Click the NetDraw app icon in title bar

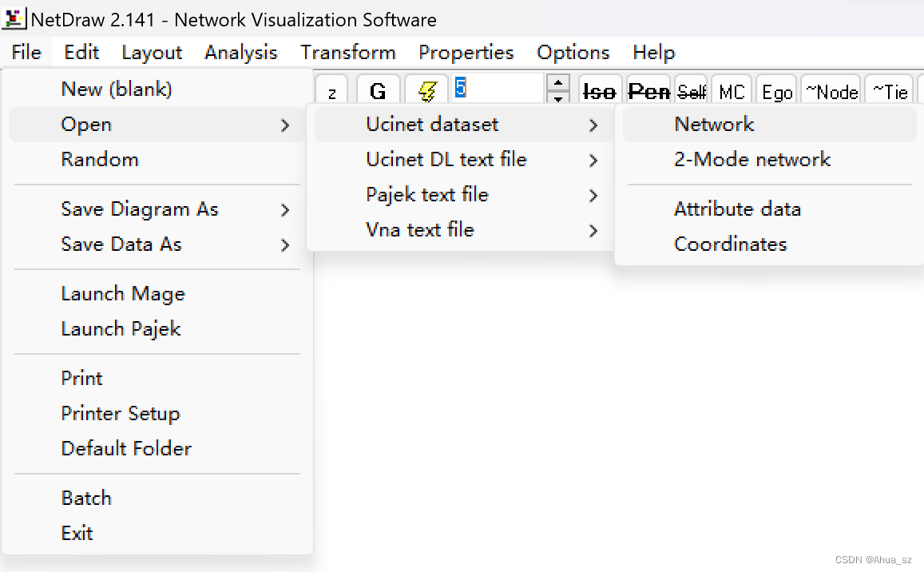pyautogui.click(x=14, y=19)
